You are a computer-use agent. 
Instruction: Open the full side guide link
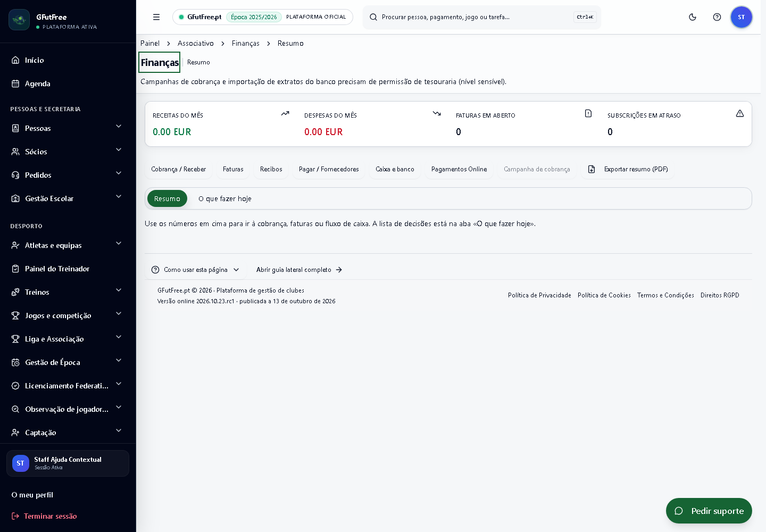coord(299,270)
